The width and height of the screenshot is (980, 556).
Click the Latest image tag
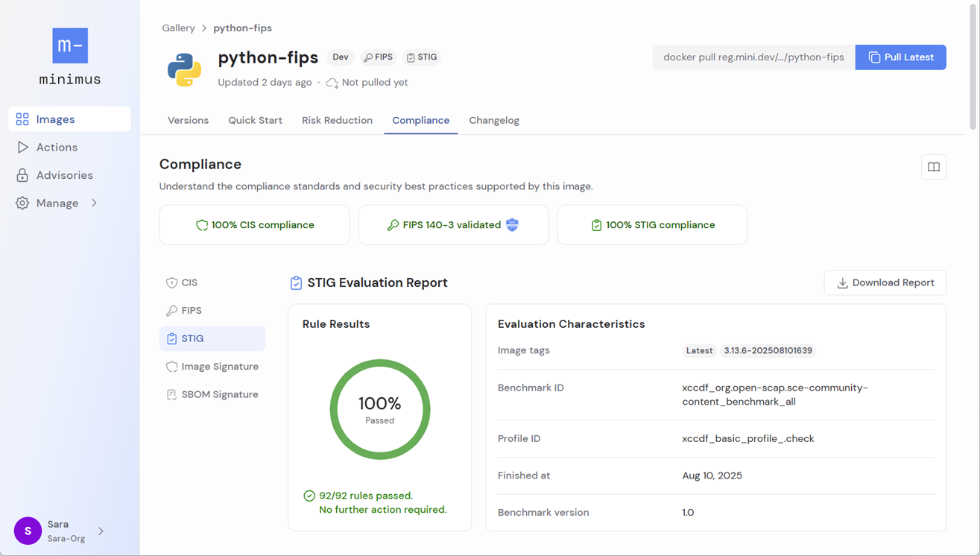(x=699, y=351)
